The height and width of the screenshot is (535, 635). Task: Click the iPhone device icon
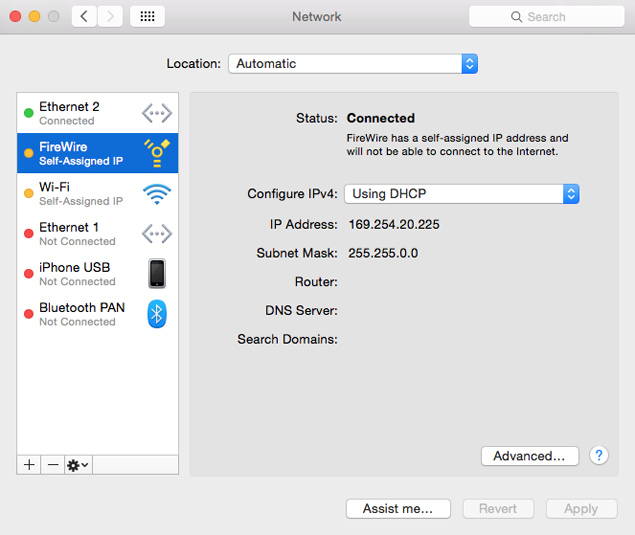click(157, 273)
